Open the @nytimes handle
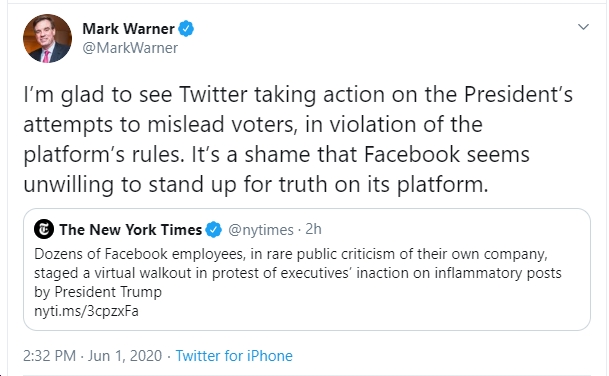609x376 pixels. pos(261,230)
